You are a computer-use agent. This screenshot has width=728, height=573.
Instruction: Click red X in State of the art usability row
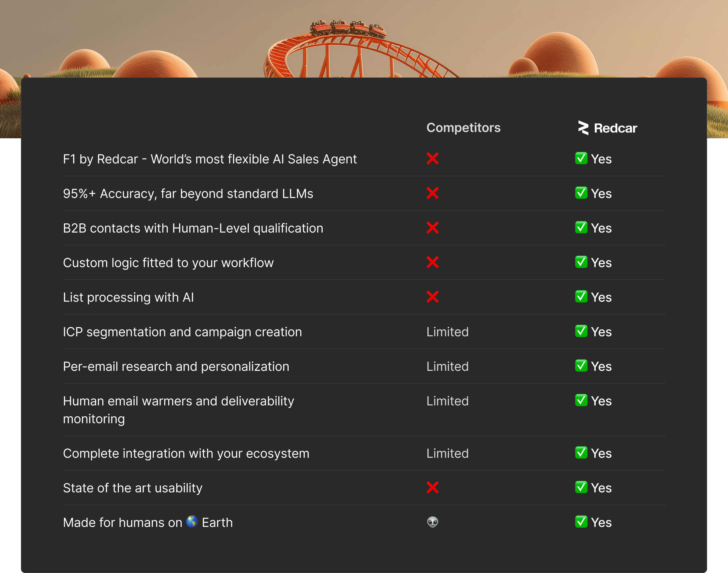(432, 487)
